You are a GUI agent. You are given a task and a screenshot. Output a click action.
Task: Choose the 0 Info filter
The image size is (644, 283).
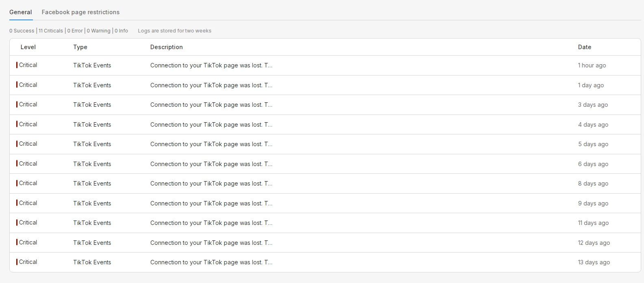[x=121, y=31]
